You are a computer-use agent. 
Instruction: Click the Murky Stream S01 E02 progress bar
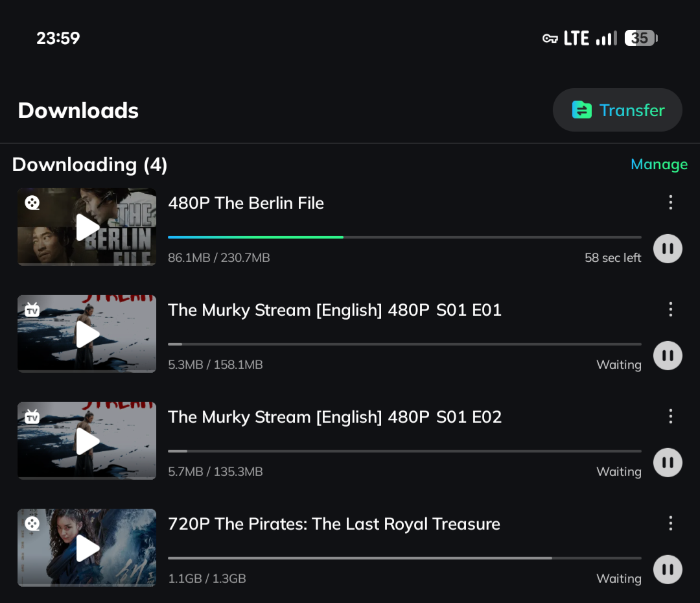point(404,451)
